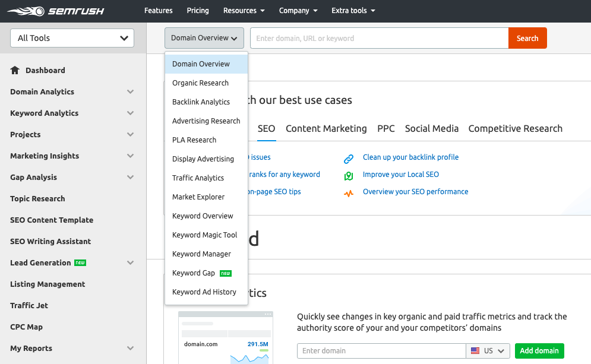Click the domain, URL or keyword field
Viewport: 591px width, 364px height.
pos(379,38)
